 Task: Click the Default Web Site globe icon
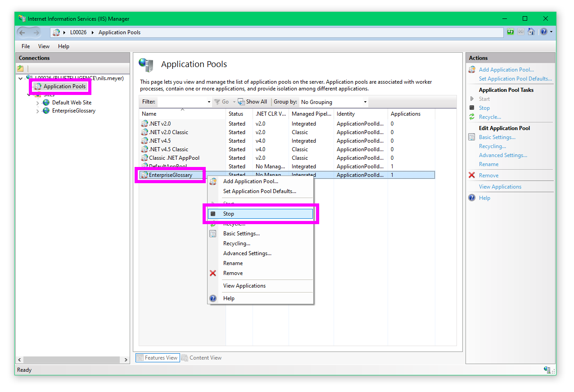(46, 103)
